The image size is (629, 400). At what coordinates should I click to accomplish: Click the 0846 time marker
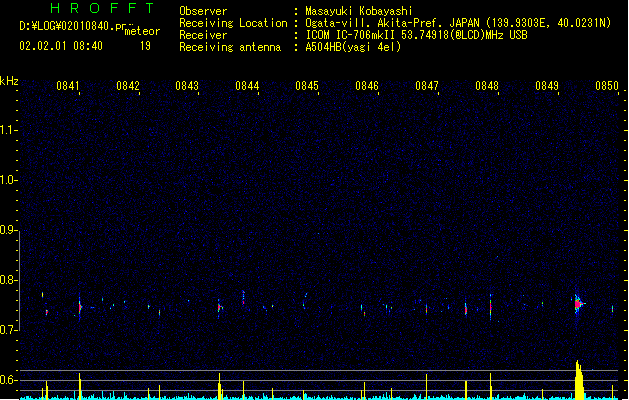(x=367, y=86)
